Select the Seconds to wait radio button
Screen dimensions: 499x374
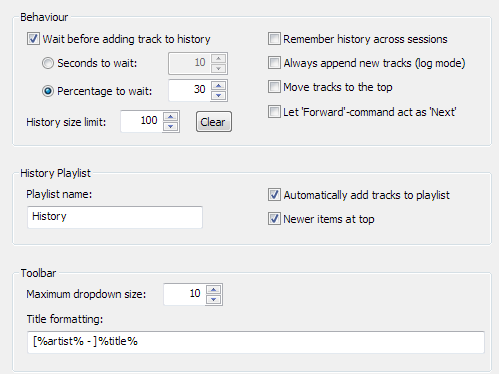48,63
